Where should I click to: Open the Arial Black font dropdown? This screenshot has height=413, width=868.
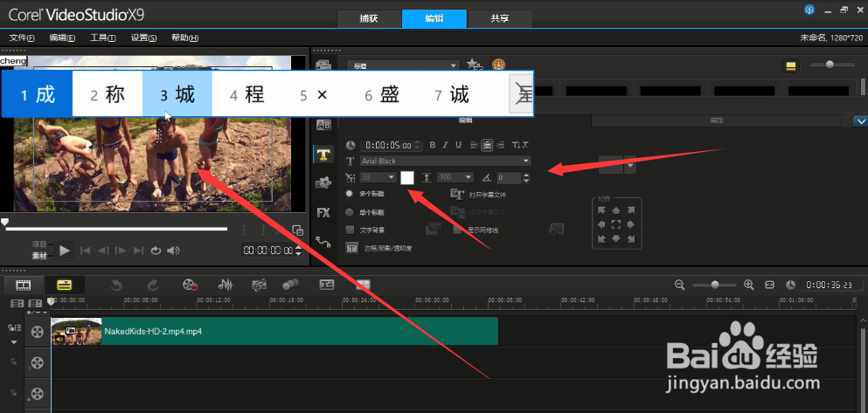click(x=445, y=161)
